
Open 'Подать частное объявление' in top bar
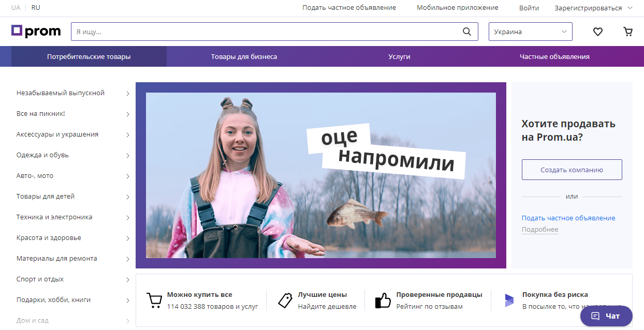(349, 8)
